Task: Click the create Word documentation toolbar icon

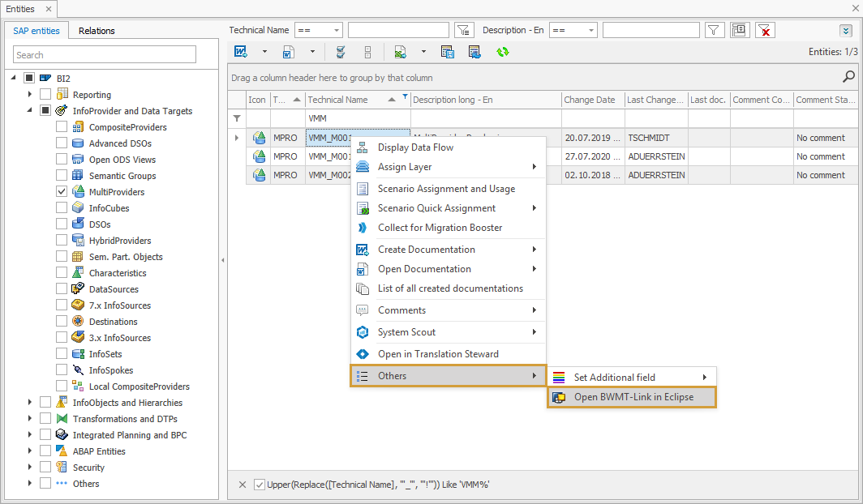Action: [241, 51]
